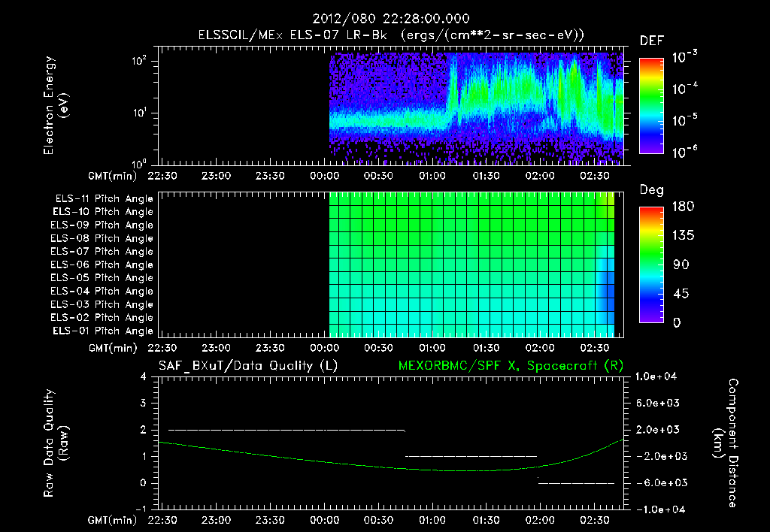
Task: Click the green MEXORBMC/SPF X, Spacecraft (R) label
Action: pyautogui.click(x=511, y=366)
